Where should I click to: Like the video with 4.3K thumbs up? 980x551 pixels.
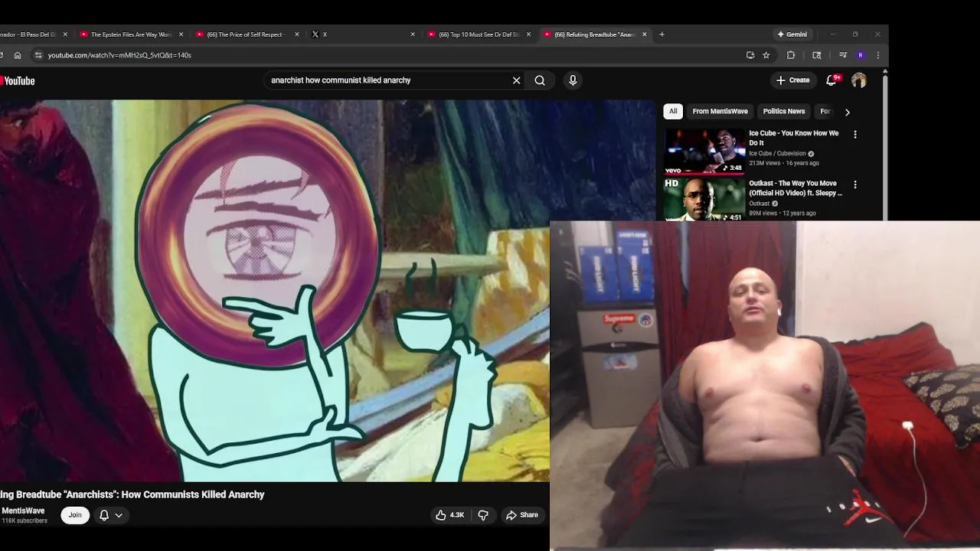click(449, 515)
